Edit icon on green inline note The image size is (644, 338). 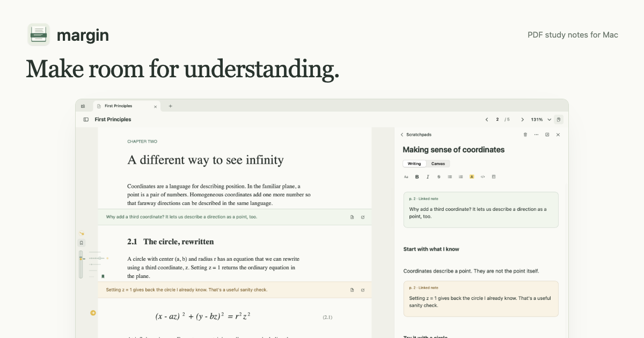pyautogui.click(x=363, y=217)
